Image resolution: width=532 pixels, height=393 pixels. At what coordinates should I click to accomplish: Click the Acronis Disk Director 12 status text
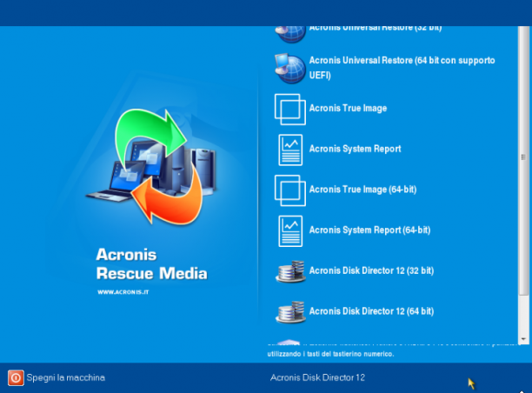[317, 377]
